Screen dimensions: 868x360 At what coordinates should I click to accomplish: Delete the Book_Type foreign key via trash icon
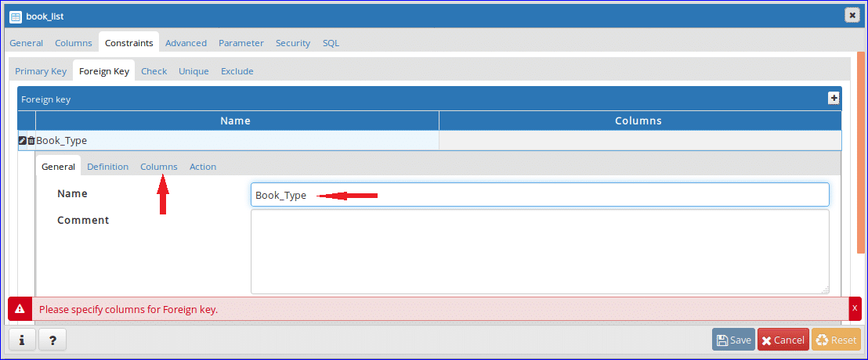click(x=31, y=140)
